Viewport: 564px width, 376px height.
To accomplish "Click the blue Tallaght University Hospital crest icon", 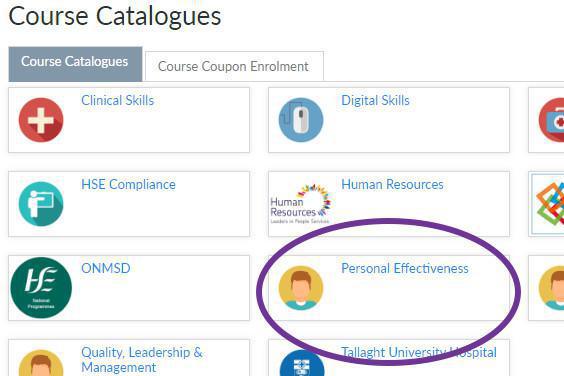I will (301, 363).
